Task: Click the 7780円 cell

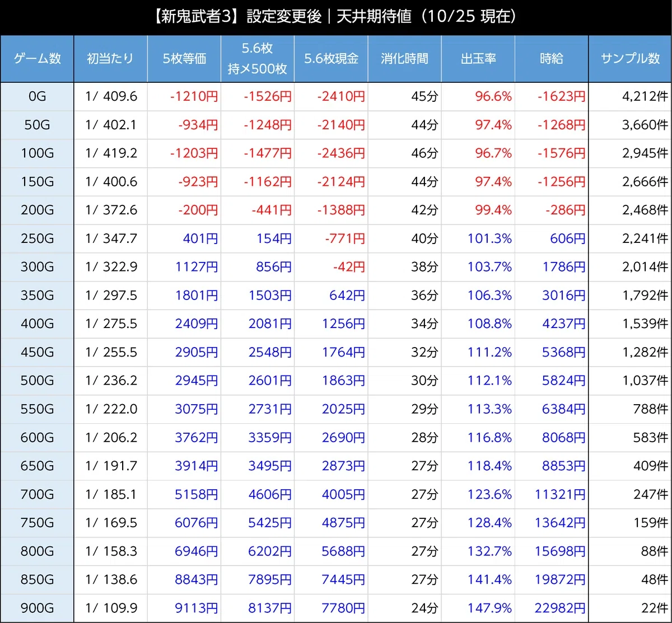Action: pos(331,608)
